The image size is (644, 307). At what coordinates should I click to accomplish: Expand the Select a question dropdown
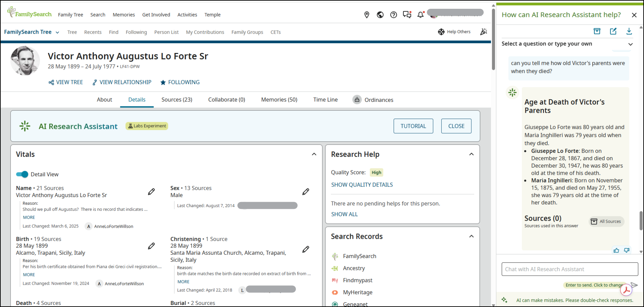point(630,44)
